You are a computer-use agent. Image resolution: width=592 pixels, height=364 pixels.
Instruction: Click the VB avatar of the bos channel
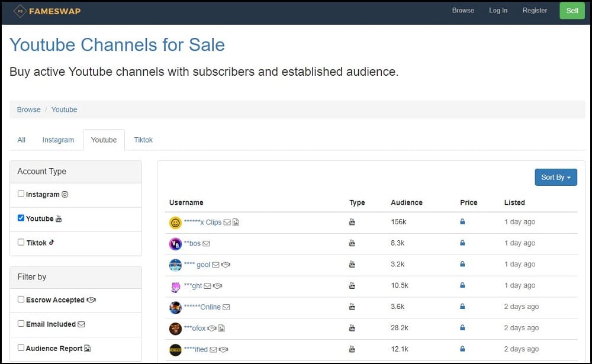point(175,244)
